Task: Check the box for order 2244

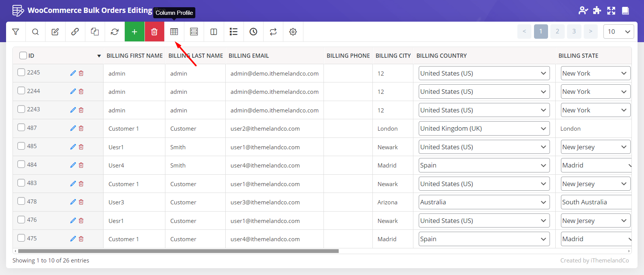Action: pos(21,90)
